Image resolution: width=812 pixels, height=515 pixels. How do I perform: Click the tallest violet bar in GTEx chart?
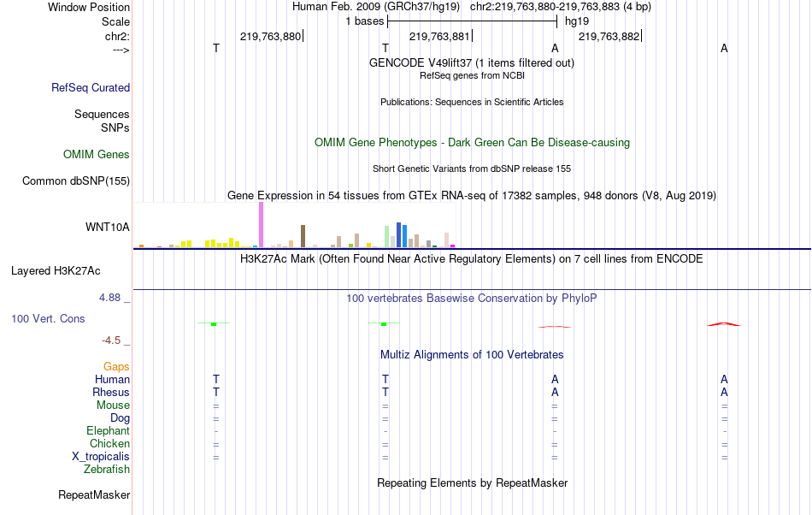point(261,225)
